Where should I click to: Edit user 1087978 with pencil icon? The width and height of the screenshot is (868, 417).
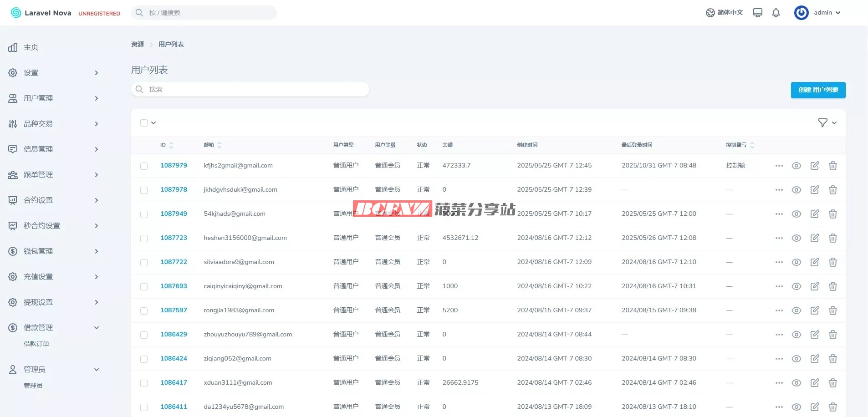click(815, 190)
